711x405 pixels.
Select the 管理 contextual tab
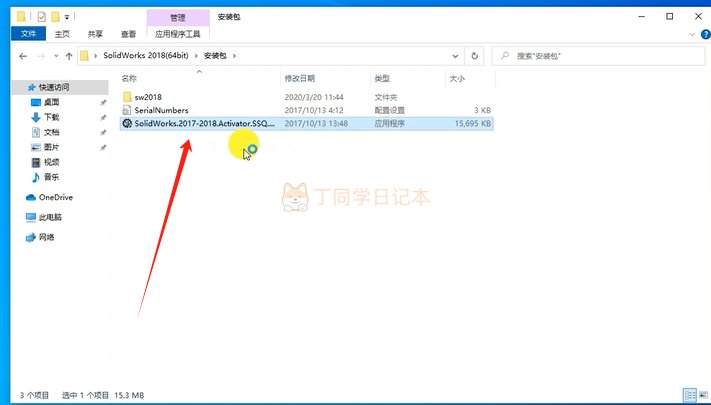click(178, 18)
